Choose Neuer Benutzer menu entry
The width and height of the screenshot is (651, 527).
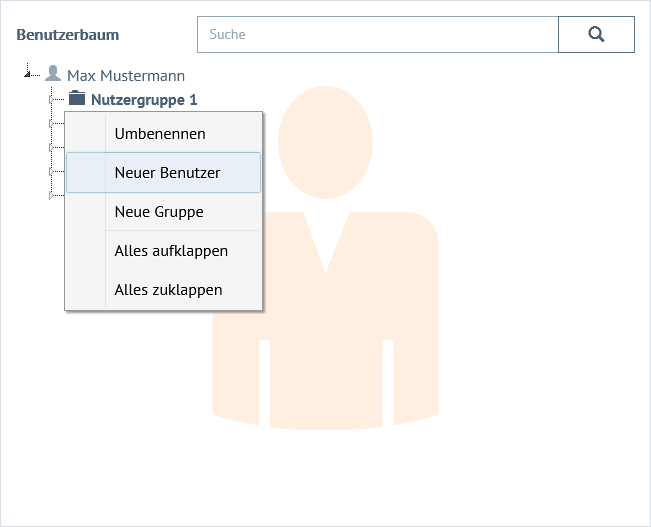point(164,173)
